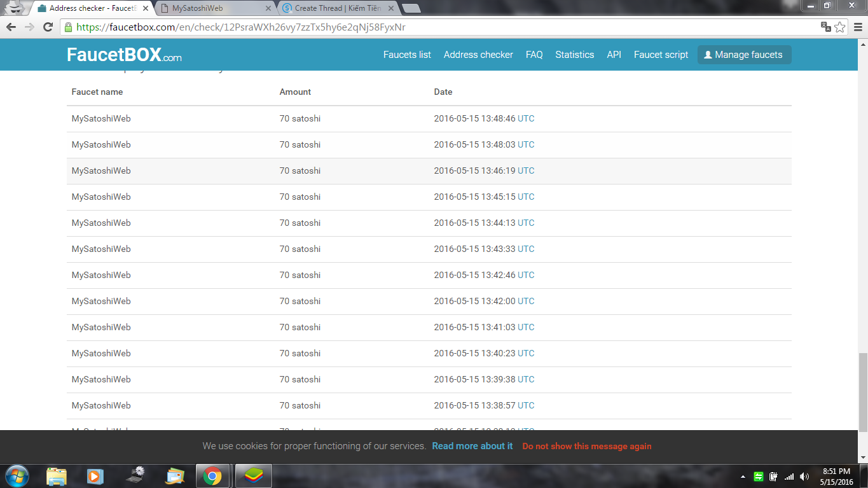The width and height of the screenshot is (868, 488).
Task: Click the page scrollbar down arrow
Action: pos(863,459)
